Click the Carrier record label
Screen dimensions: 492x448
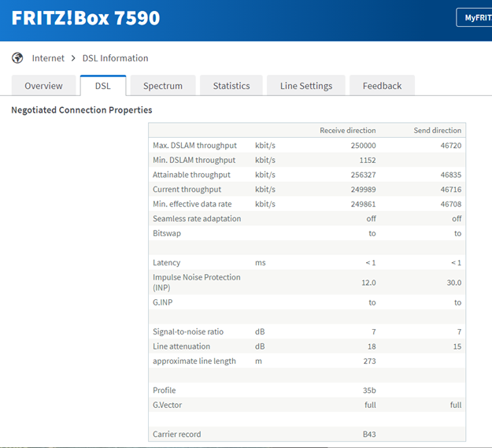pos(176,434)
